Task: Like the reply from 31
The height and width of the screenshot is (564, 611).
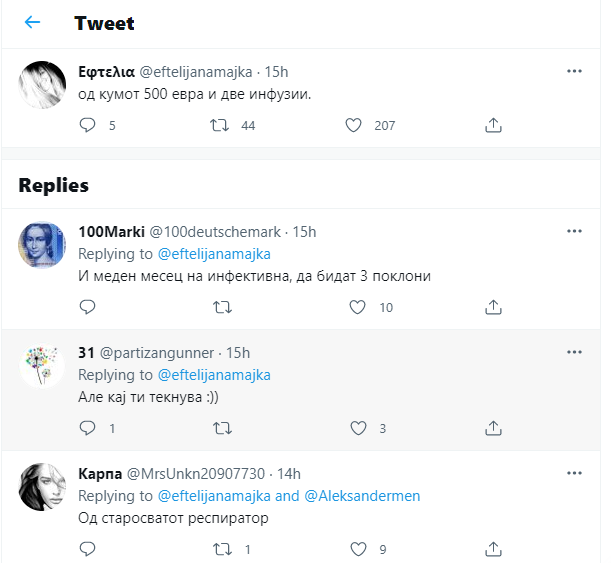Action: pyautogui.click(x=357, y=428)
